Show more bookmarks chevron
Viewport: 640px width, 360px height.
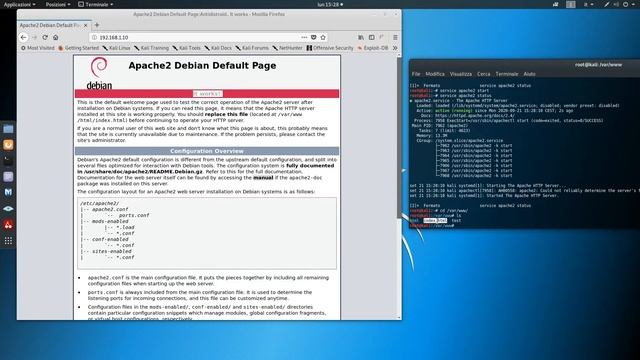pos(395,48)
